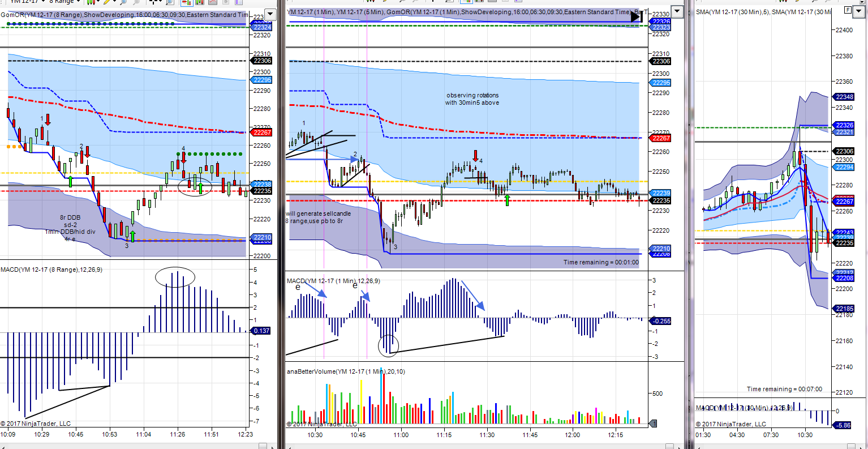Click the greyed zoom out magnifier icon
Screen dimensions: 868x449
[136, 2]
